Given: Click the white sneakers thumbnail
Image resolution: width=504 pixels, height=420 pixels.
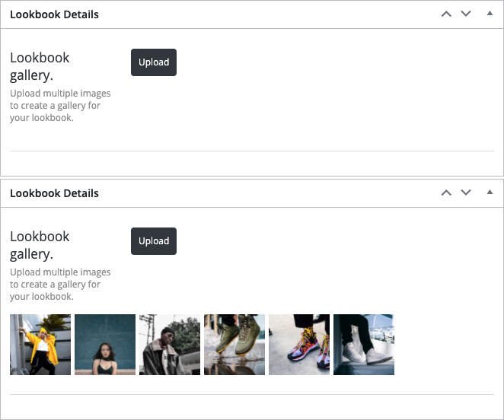Looking at the screenshot, I should click(364, 345).
